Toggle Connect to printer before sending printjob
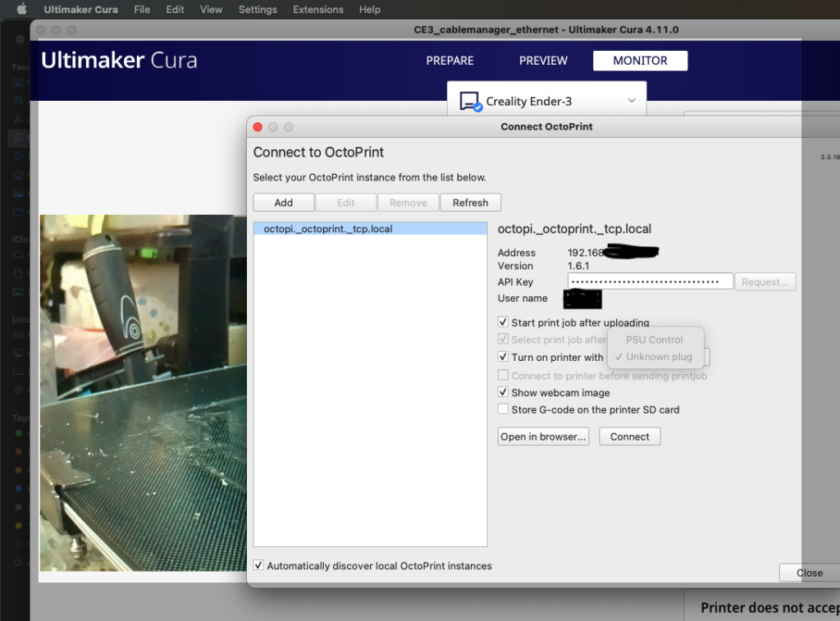840x621 pixels. (x=503, y=375)
